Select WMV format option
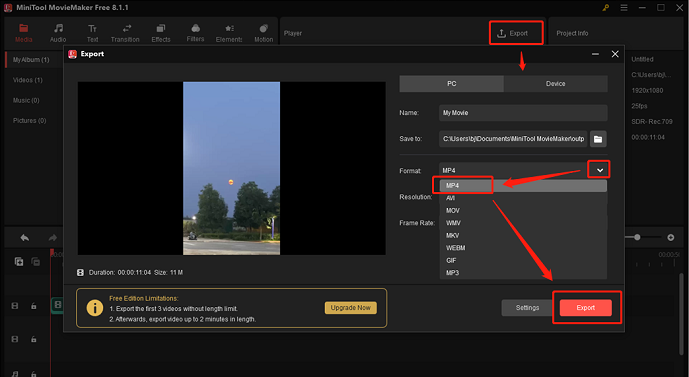Screen dimensions: 689x377 pos(523,223)
